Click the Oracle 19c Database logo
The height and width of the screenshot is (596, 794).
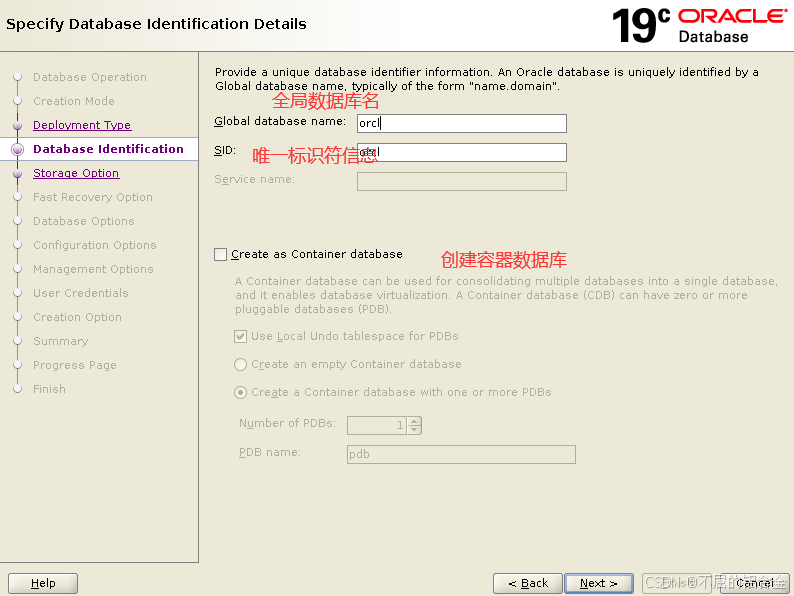[699, 25]
